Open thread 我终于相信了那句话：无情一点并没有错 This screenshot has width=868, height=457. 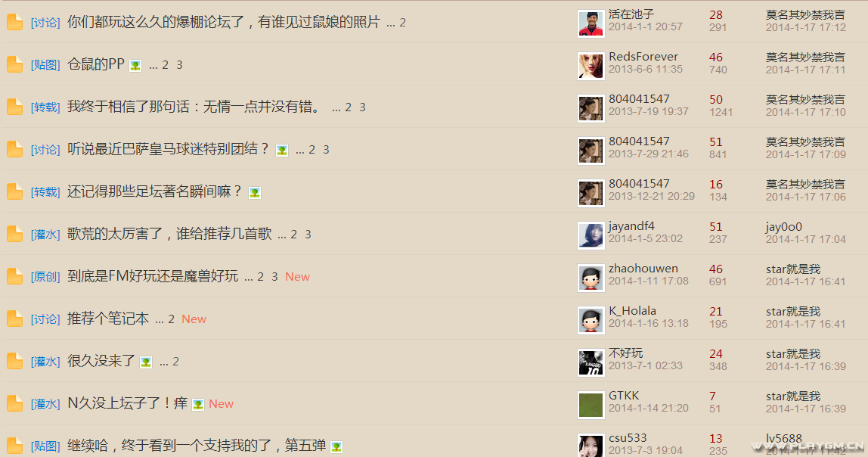click(194, 107)
